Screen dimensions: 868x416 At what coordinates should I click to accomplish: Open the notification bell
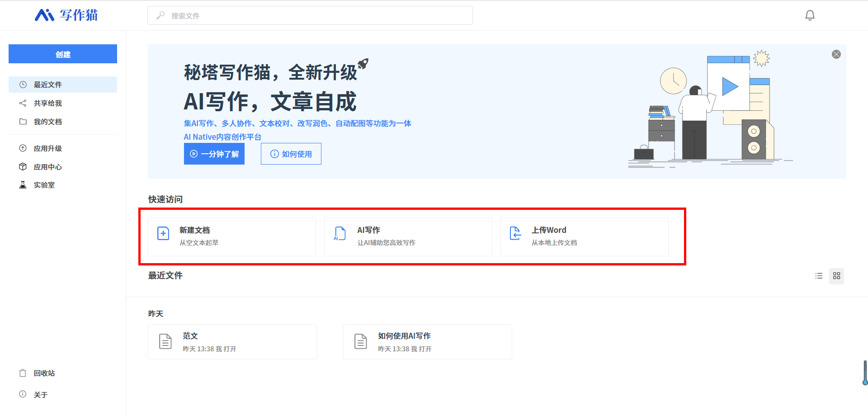tap(810, 15)
